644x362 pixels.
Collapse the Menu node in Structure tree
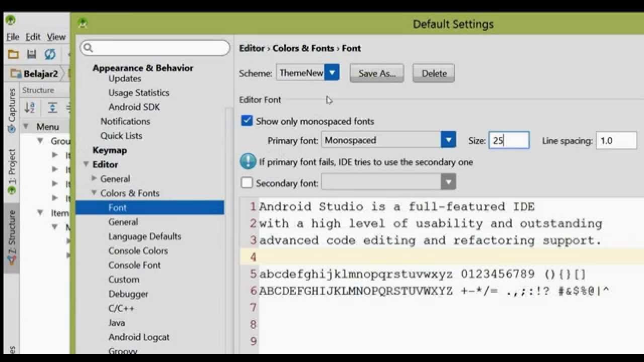coord(26,127)
